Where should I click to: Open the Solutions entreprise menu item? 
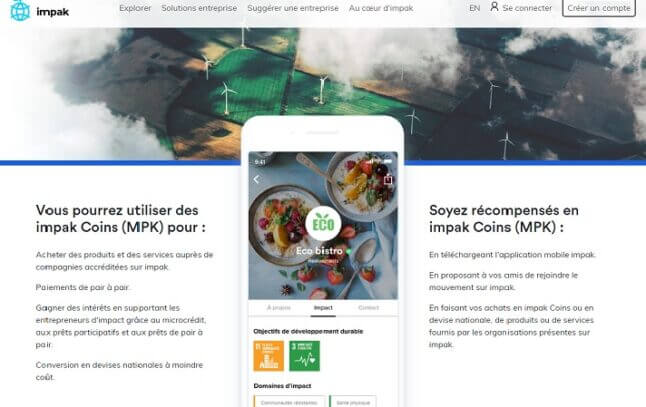click(199, 8)
